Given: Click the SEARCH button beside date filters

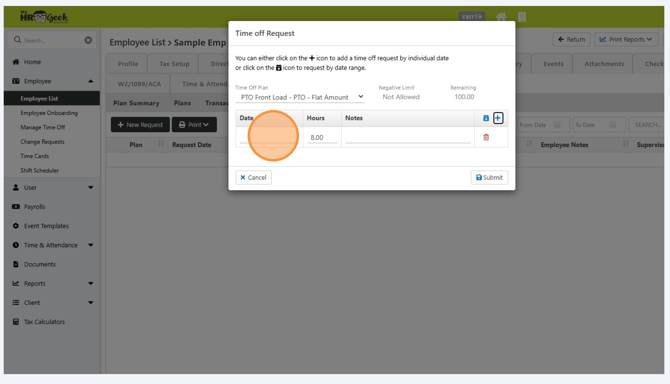Looking at the screenshot, I should tap(646, 125).
